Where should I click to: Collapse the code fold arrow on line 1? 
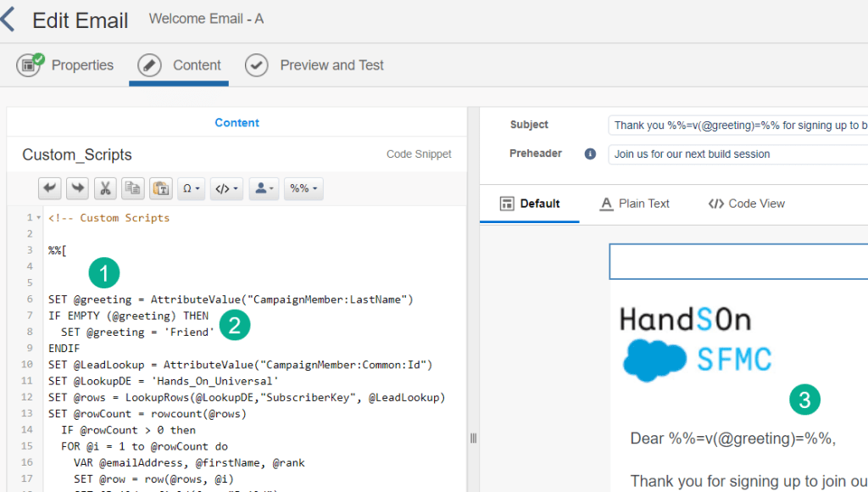40,218
